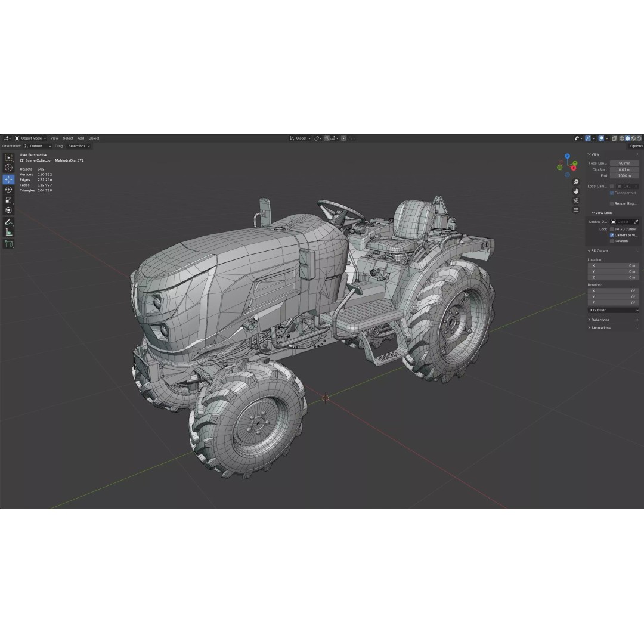Click the Focal Length 50mm field
The image size is (644, 644).
624,163
